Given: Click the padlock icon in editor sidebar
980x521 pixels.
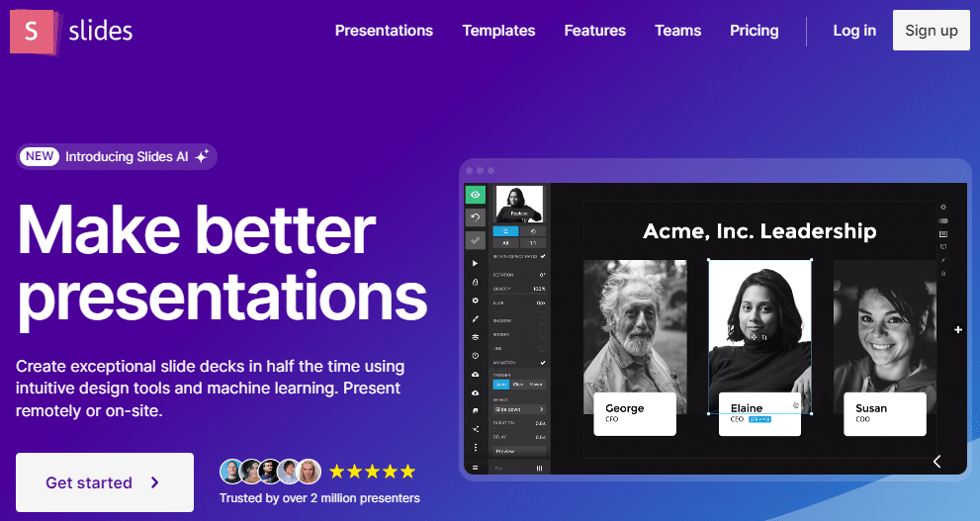Looking at the screenshot, I should 475,283.
